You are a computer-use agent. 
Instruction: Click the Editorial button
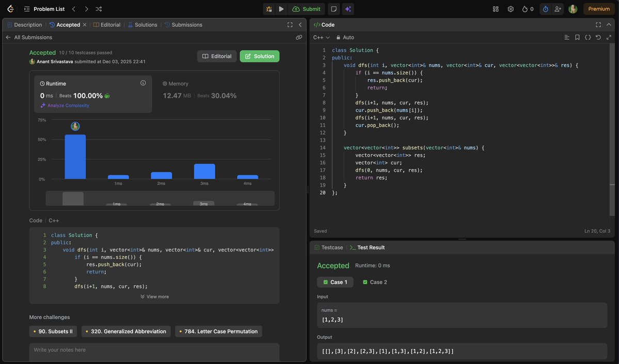217,56
